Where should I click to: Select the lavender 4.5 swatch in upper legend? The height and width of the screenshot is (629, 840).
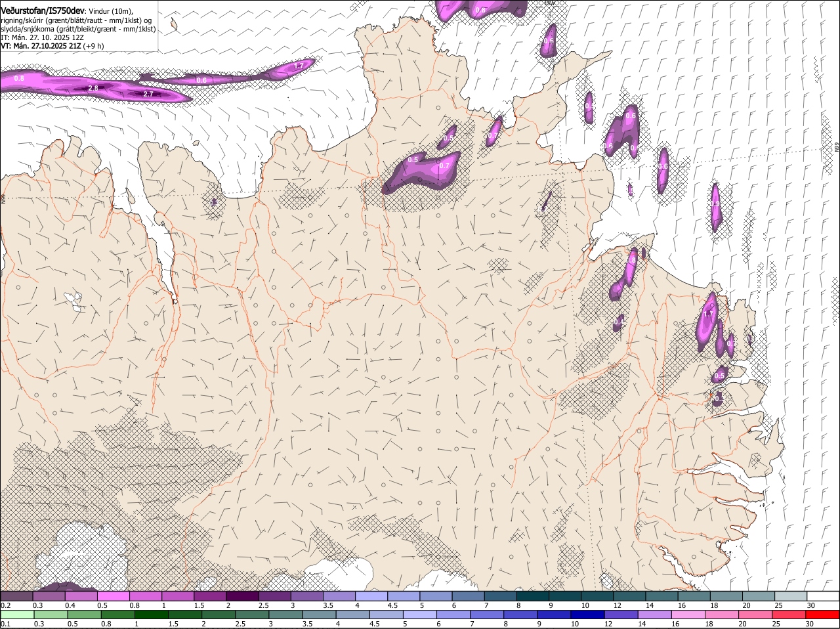(x=403, y=596)
